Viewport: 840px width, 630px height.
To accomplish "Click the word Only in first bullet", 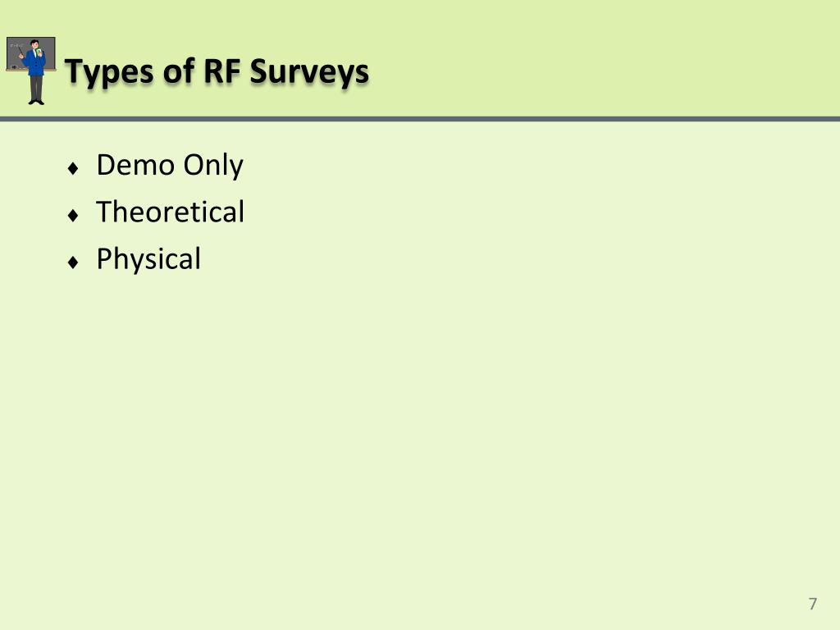I will tap(213, 165).
